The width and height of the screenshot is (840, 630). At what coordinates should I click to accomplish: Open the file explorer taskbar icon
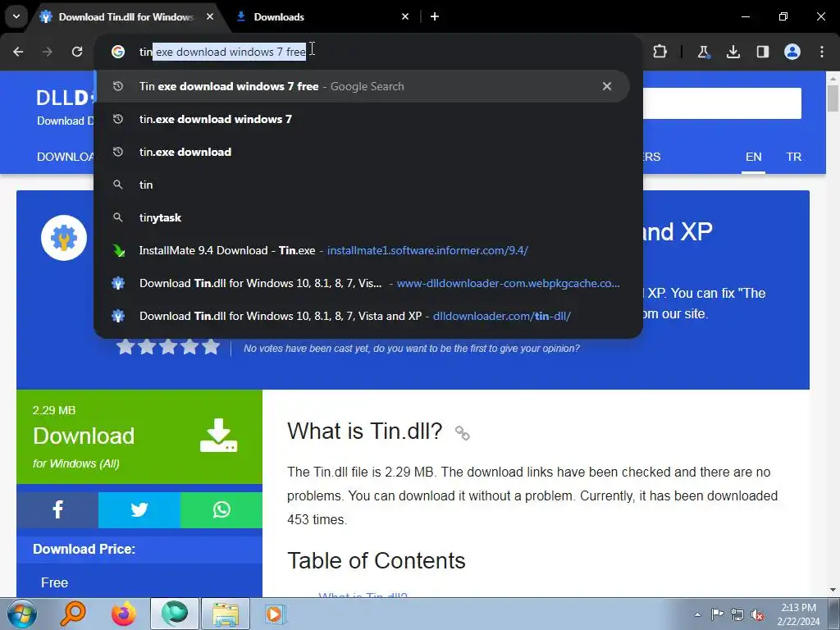pos(226,614)
